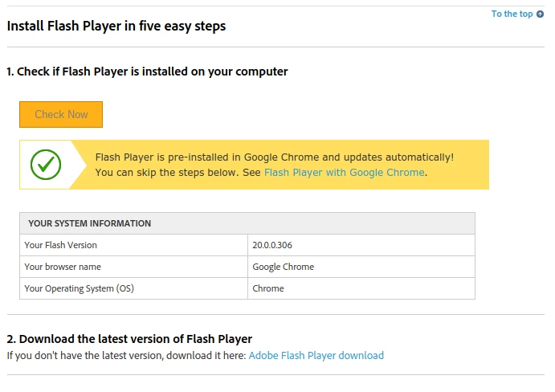Select the Flash version value 20.0.0.306

pos(272,245)
